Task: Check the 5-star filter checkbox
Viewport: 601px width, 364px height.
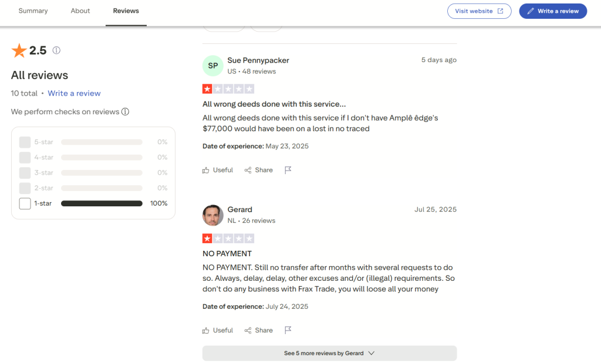Action: 25,142
